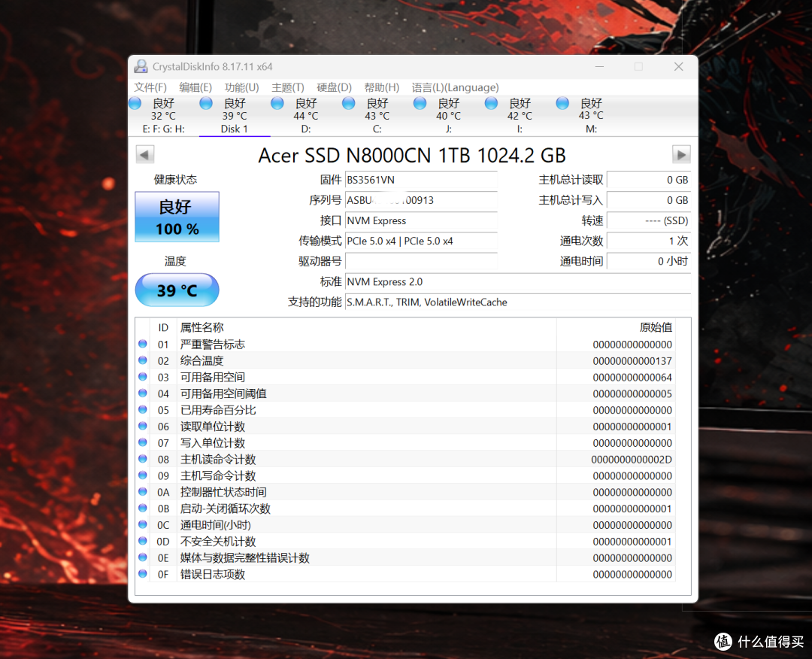Click the 属性名称 column header
This screenshot has width=812, height=659.
367,327
